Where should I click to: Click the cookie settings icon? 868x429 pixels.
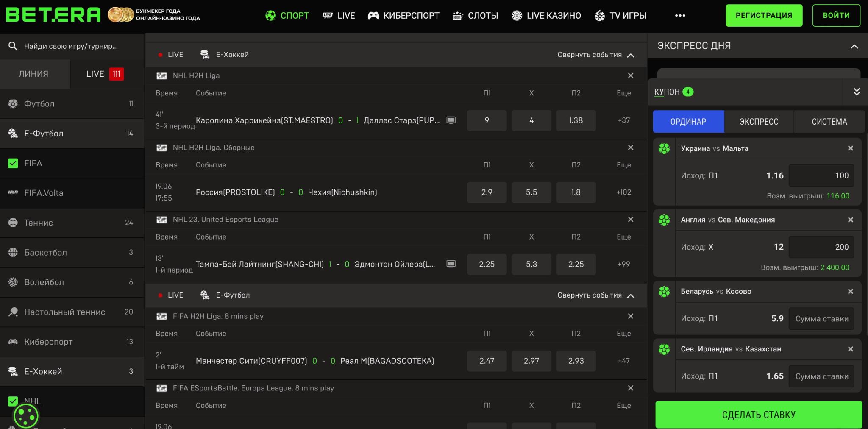(26, 416)
